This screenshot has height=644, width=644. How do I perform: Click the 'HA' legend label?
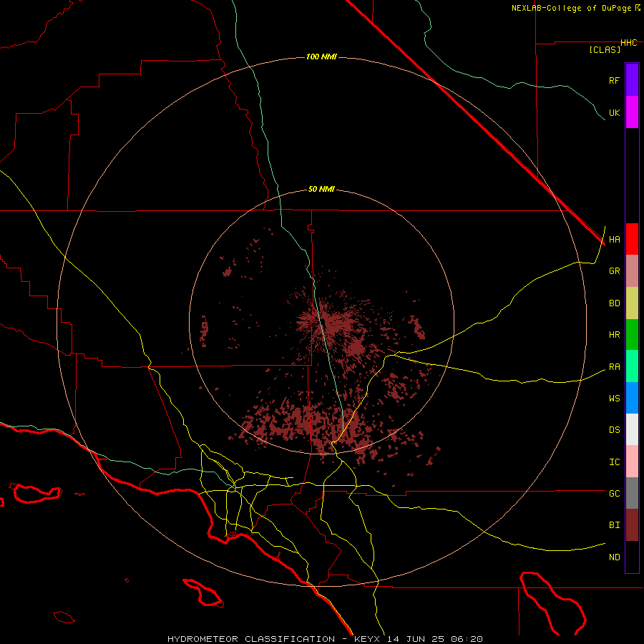614,240
